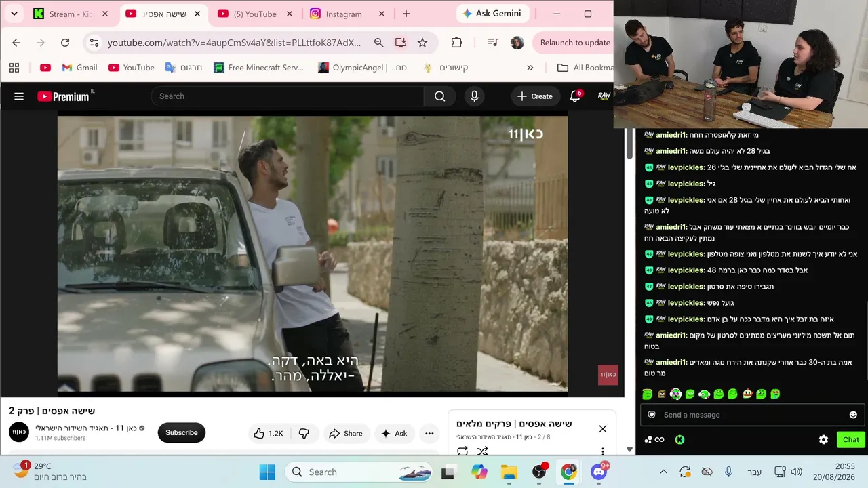Open Chrome extensions puzzle icon
Screen dimensions: 868x488
coord(456,43)
